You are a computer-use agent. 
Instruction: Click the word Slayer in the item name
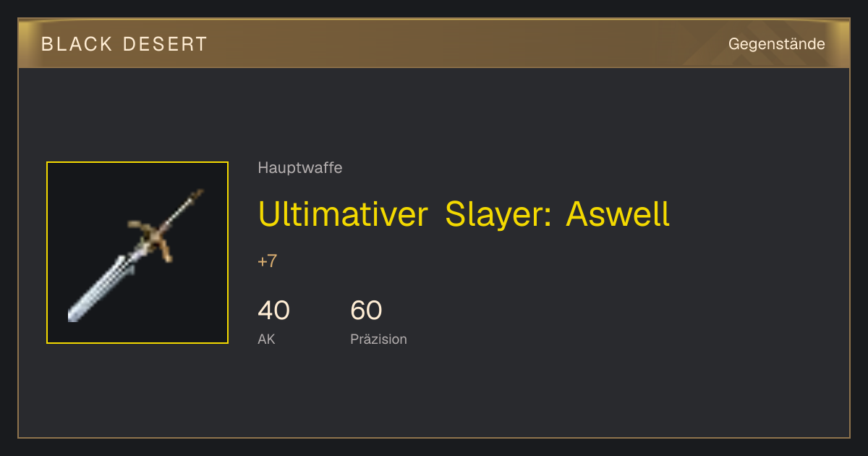click(498, 215)
